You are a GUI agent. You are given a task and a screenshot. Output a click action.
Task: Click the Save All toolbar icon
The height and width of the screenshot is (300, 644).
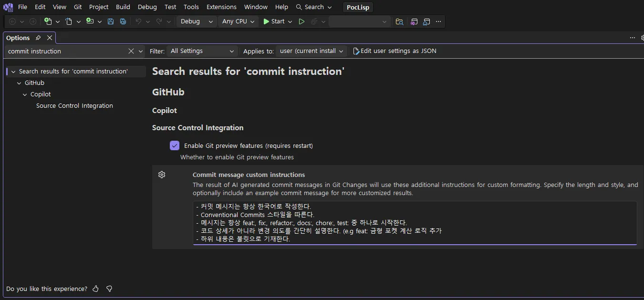pos(123,21)
